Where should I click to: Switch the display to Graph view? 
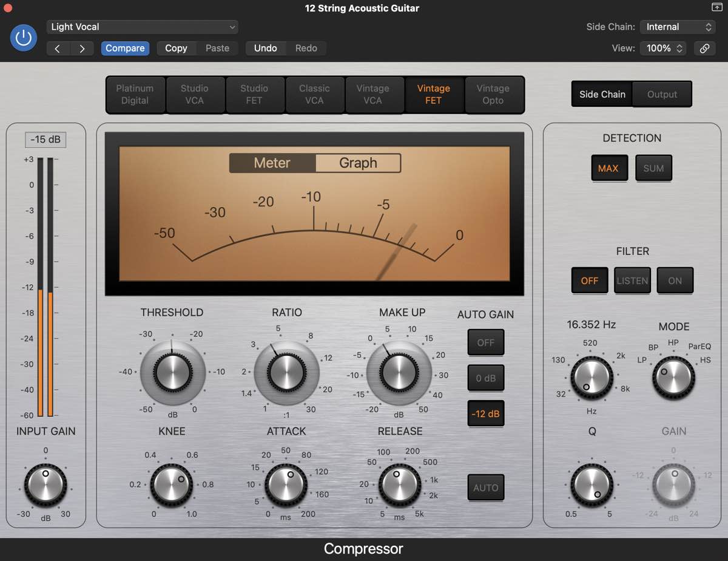pos(358,163)
